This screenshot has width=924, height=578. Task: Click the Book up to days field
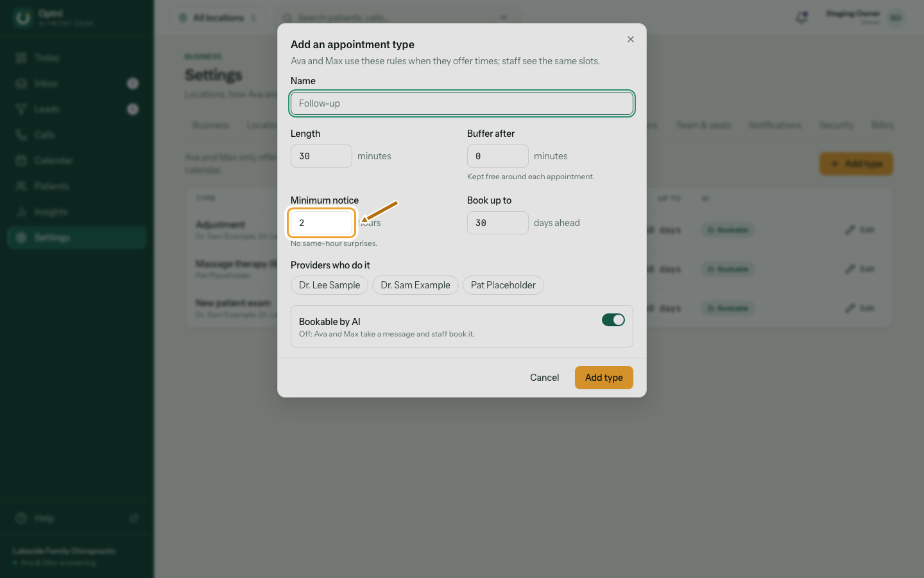498,223
